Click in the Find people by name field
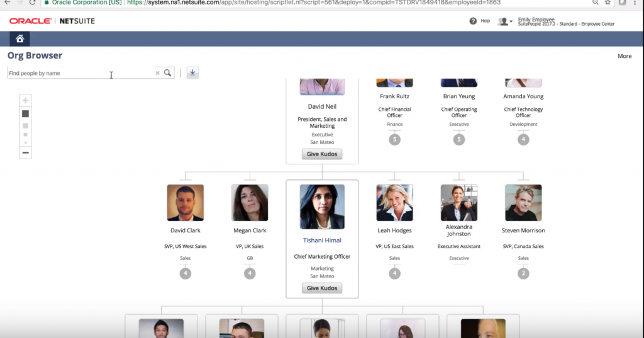Viewport: 644px width, 338px height. point(81,73)
